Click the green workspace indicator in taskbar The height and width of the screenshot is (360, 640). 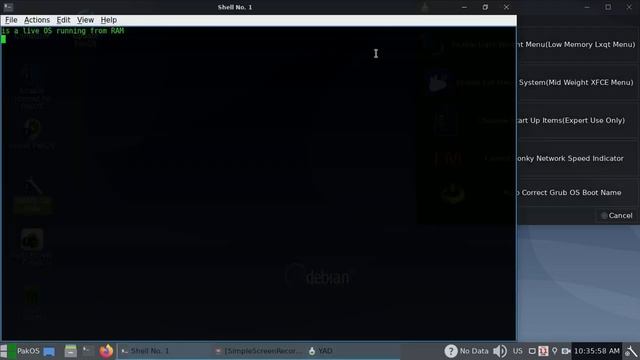tap(12, 351)
